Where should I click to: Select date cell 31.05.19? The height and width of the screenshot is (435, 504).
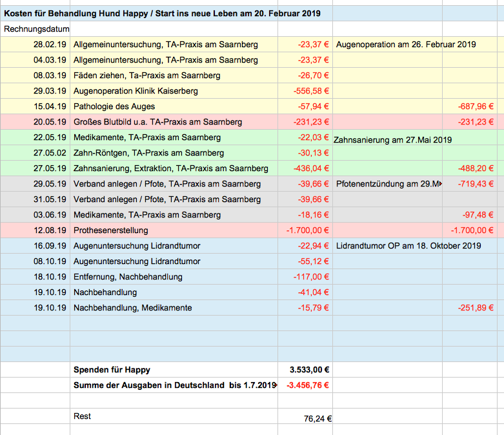pos(35,199)
